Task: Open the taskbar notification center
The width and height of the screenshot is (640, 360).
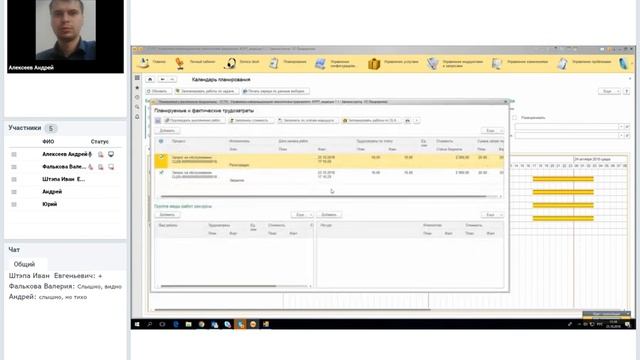Action: pyautogui.click(x=628, y=324)
